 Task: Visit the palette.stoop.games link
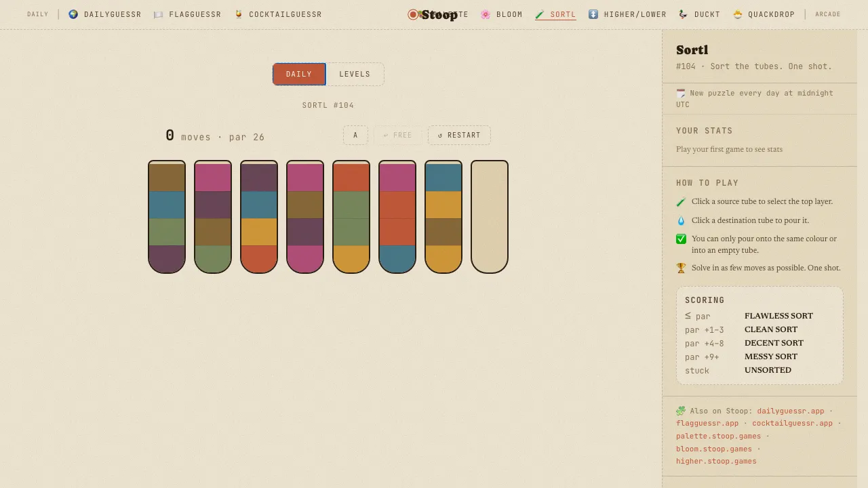coord(718,436)
